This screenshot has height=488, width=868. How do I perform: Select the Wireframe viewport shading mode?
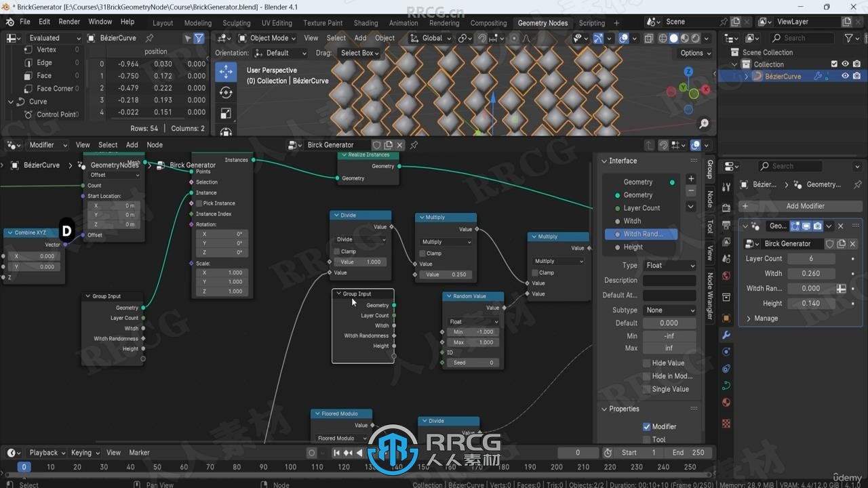663,39
